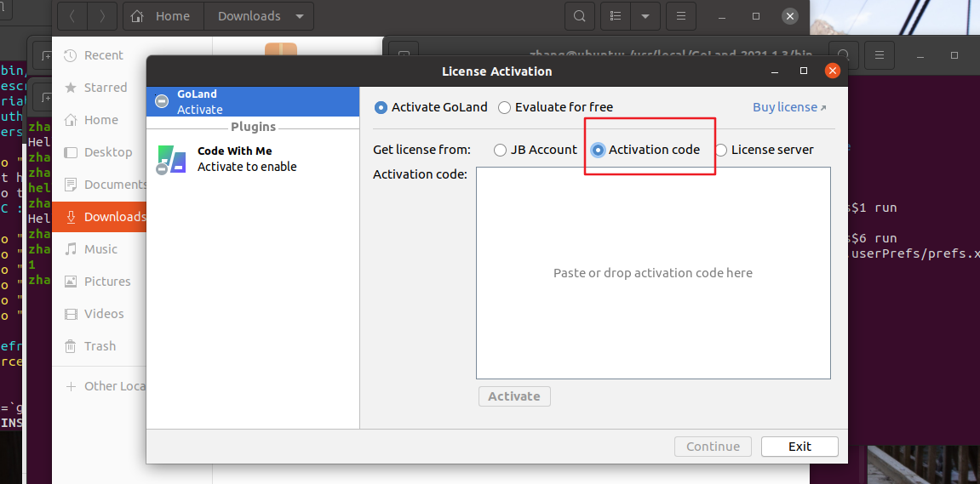Image resolution: width=980 pixels, height=484 pixels.
Task: Select the Code With Me plugin entry
Action: coord(253,158)
